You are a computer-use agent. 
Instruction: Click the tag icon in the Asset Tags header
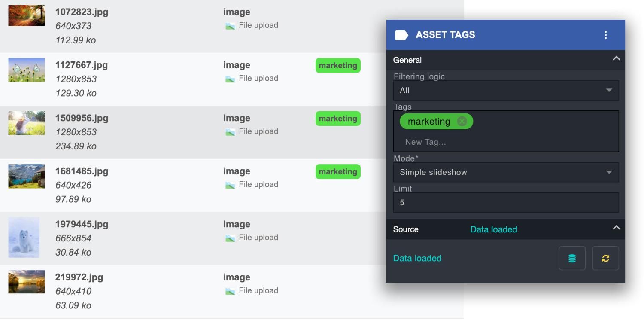coord(401,34)
